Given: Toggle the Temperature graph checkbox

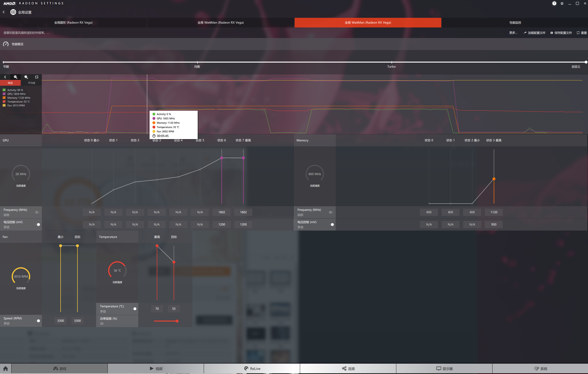Looking at the screenshot, I should coord(4,102).
